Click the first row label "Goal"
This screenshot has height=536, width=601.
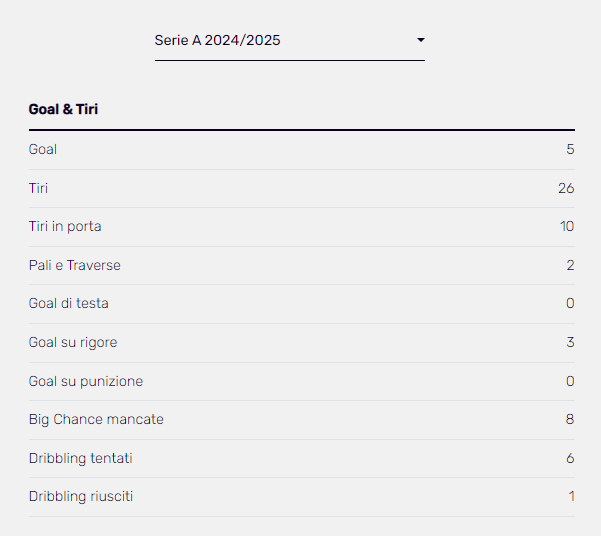point(43,149)
